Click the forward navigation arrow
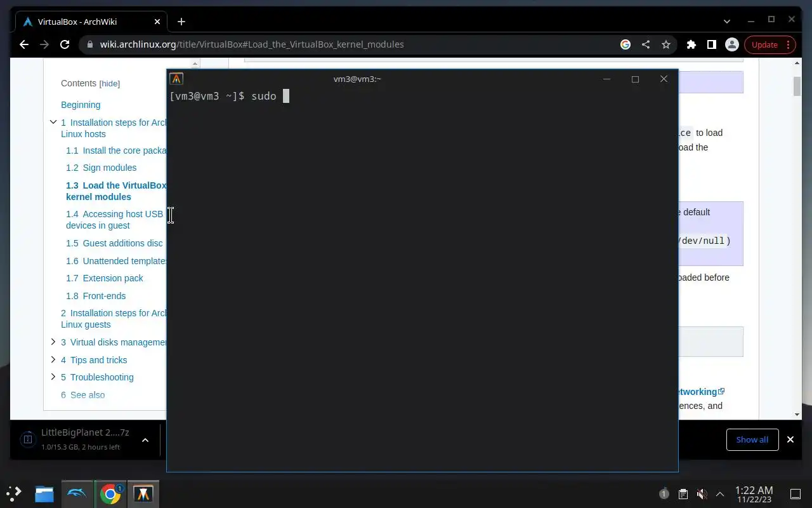Image resolution: width=812 pixels, height=508 pixels. [x=44, y=44]
